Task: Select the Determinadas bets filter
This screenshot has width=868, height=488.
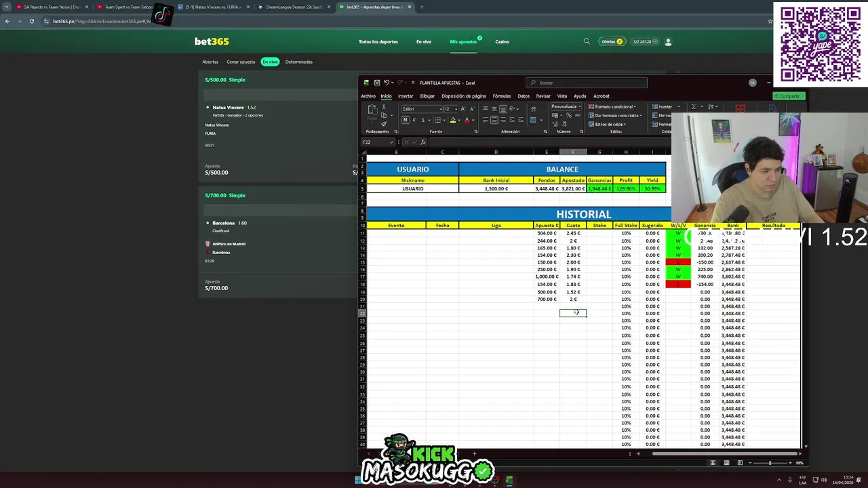Action: tap(299, 62)
